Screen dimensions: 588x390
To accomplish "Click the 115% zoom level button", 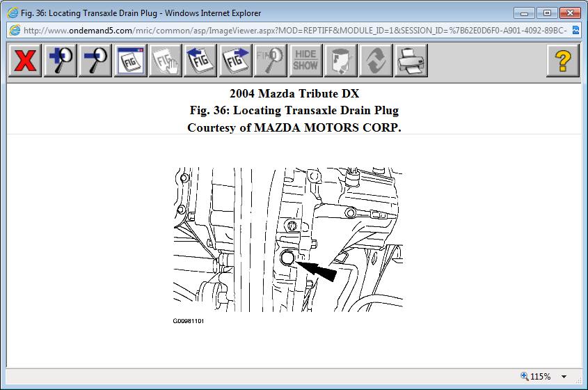I will tap(536, 377).
